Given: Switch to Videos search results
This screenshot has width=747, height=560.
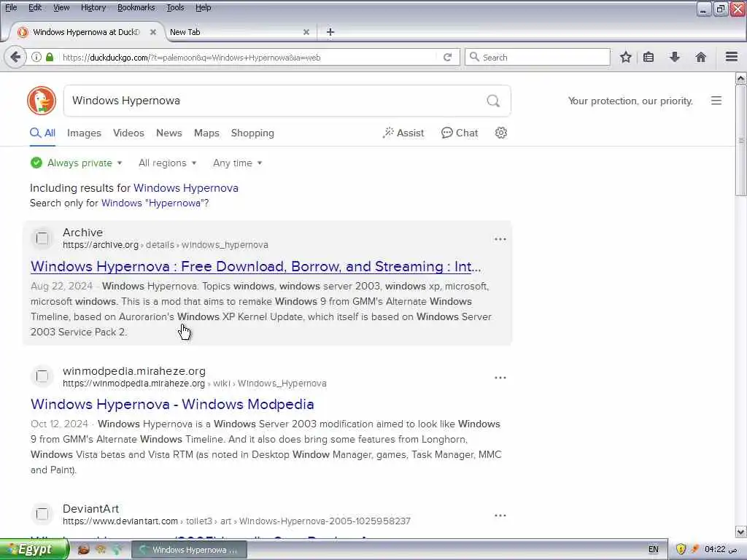Looking at the screenshot, I should coord(128,133).
